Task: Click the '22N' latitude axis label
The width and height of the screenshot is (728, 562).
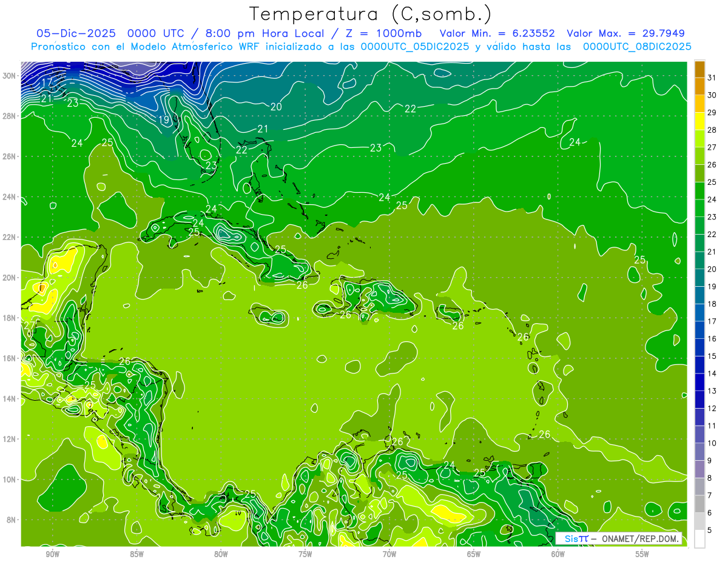Action: pos(10,237)
